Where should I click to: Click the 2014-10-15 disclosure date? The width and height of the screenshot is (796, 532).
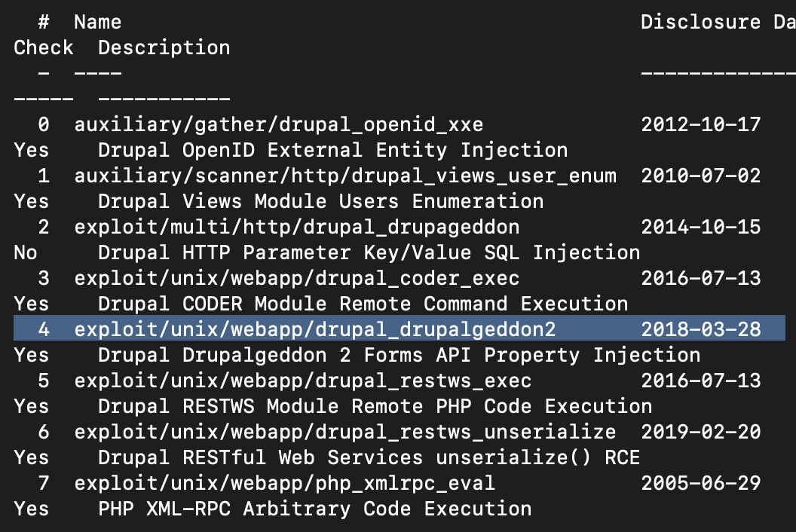tap(701, 227)
